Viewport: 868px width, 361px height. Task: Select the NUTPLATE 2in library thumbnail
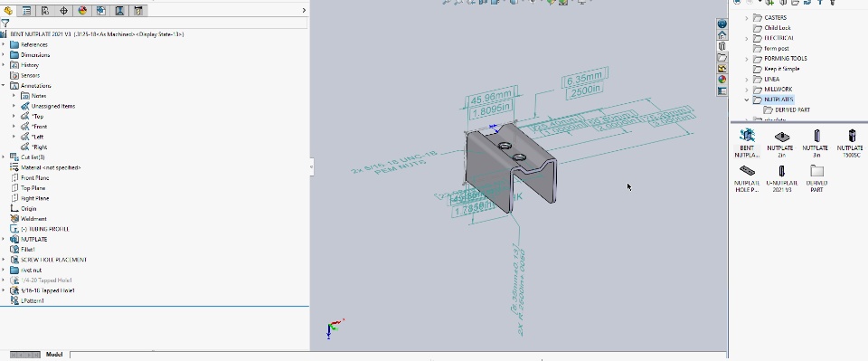[x=780, y=143]
